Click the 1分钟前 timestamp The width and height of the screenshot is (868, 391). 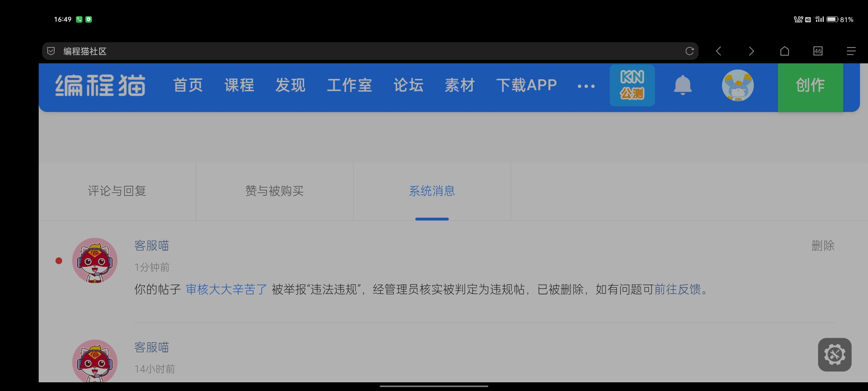pyautogui.click(x=152, y=267)
